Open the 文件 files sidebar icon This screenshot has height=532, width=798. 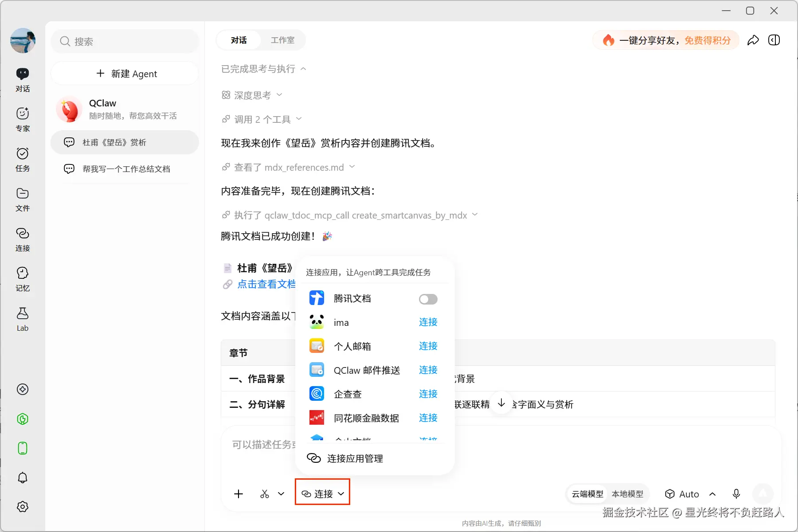(x=23, y=199)
